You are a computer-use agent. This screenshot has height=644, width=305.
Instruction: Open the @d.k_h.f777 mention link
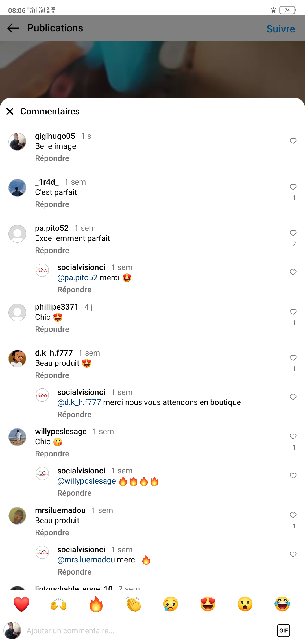[79, 402]
